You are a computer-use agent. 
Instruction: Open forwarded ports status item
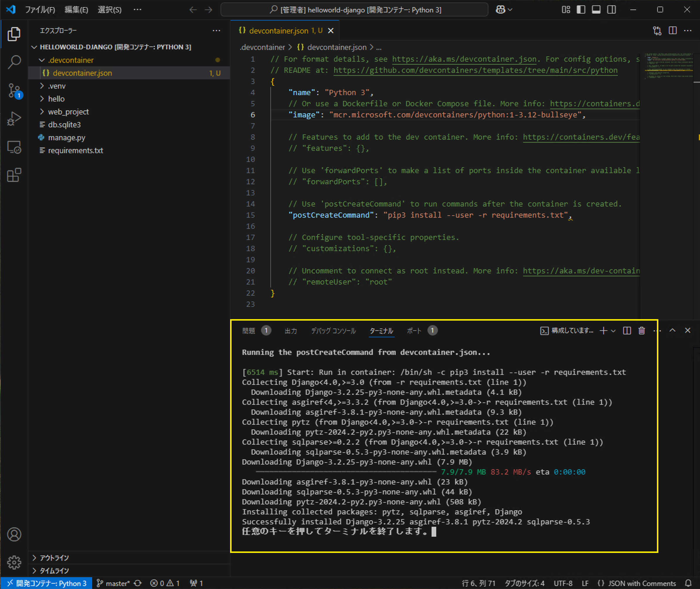[196, 583]
